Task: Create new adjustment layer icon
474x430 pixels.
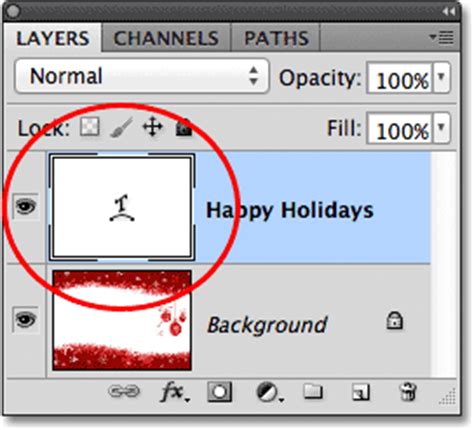Action: click(x=269, y=392)
